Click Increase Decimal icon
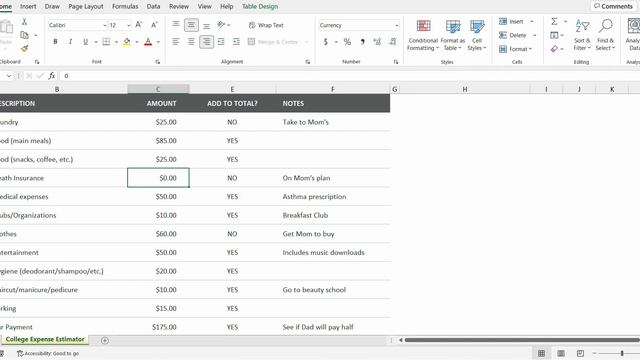 coord(377,42)
